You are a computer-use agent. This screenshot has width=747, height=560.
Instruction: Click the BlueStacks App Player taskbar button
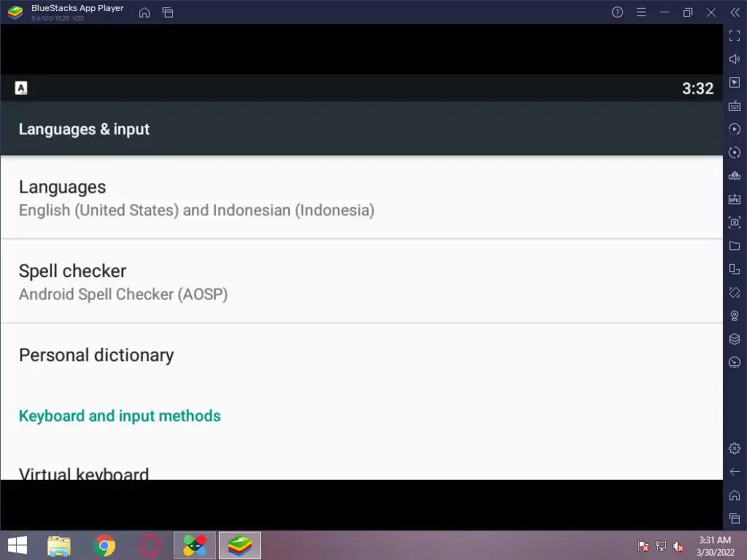(239, 545)
